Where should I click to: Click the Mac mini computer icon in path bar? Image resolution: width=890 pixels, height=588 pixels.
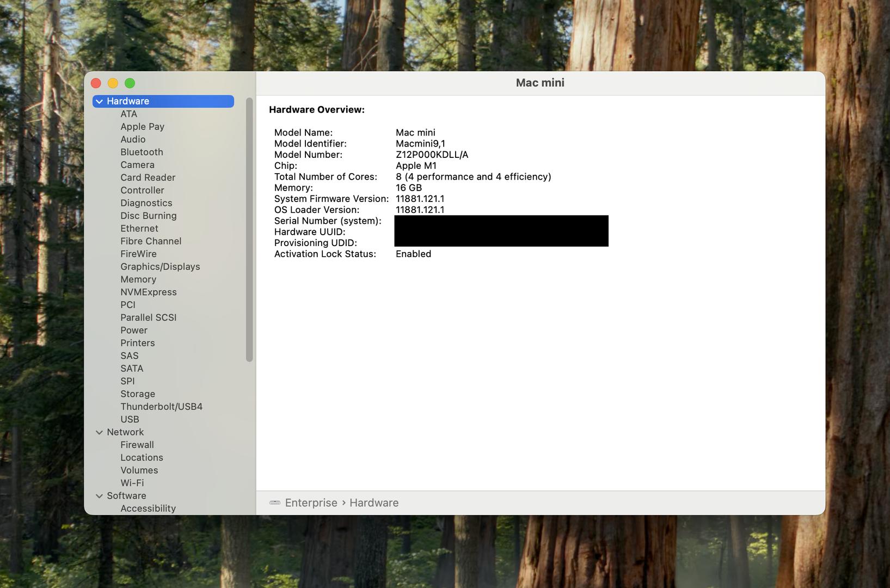point(275,503)
